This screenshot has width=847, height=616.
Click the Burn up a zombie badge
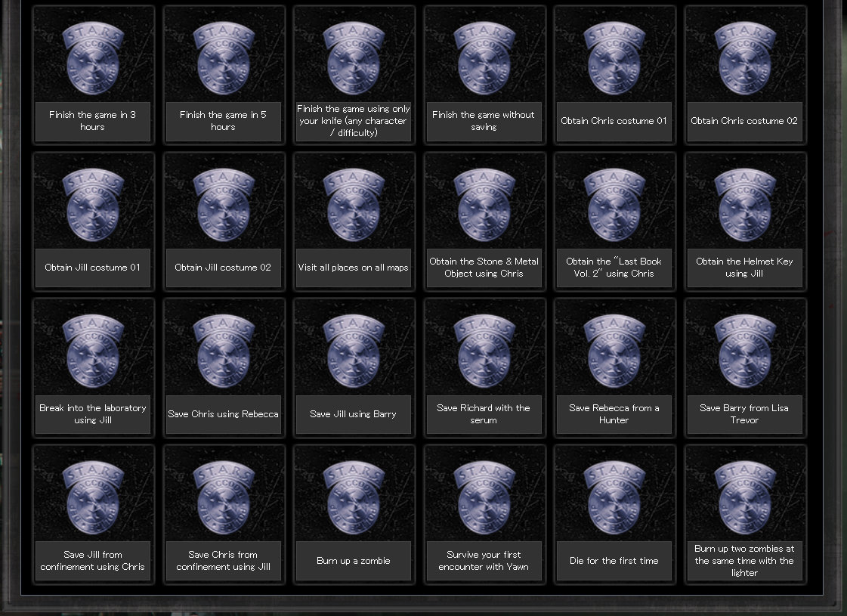(354, 498)
